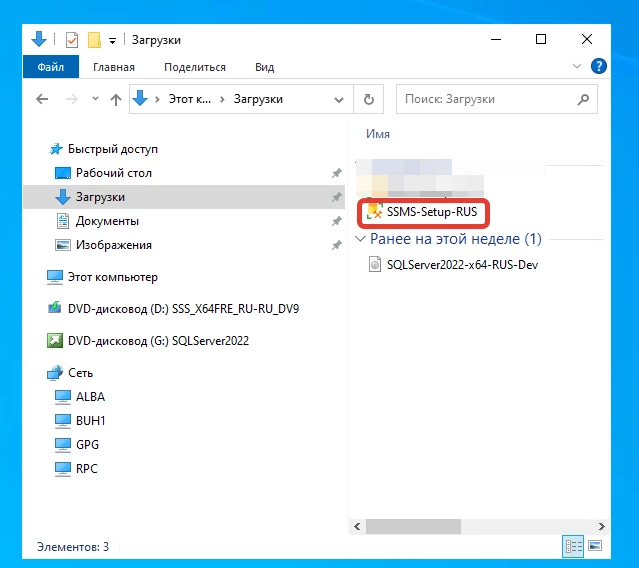
Task: Switch to details view mode
Action: click(574, 547)
